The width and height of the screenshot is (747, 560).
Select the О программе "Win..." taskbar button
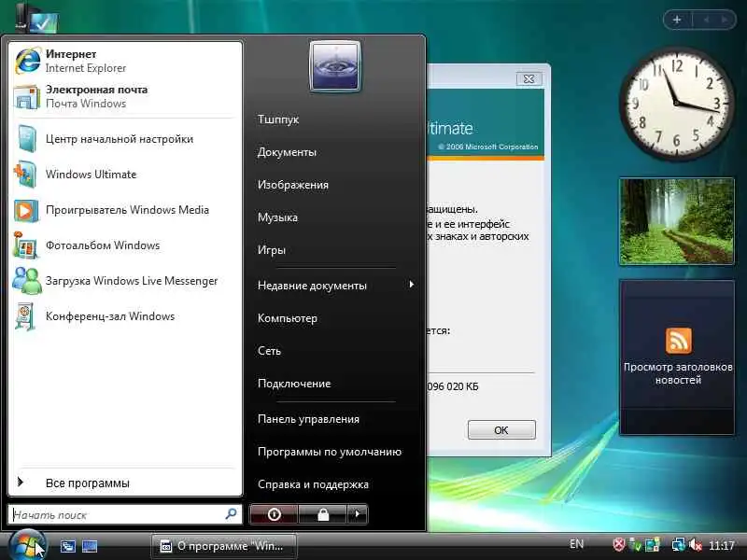tap(224, 546)
